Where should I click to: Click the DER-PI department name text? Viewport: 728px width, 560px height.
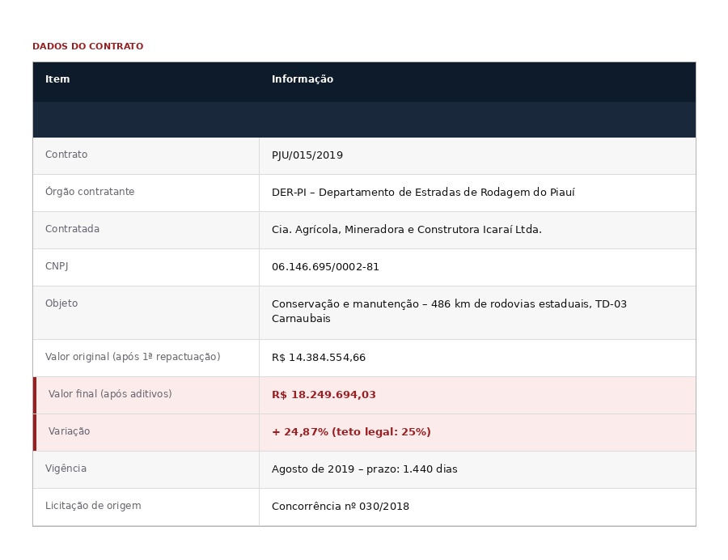coord(423,193)
